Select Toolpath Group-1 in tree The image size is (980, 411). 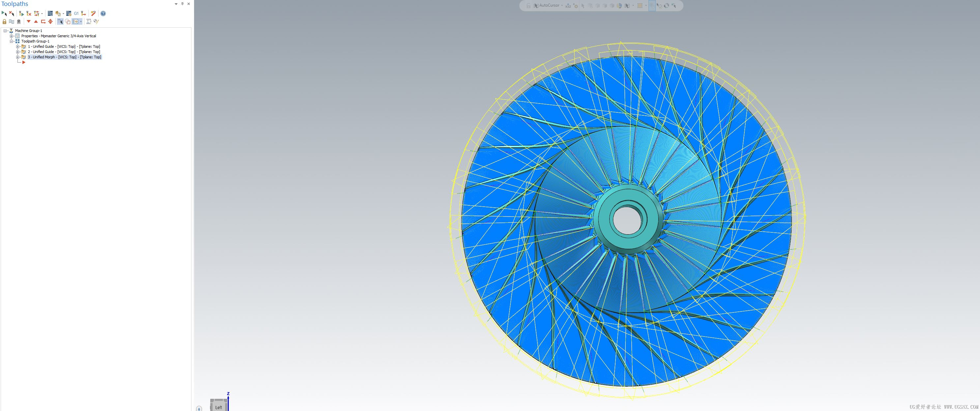35,41
